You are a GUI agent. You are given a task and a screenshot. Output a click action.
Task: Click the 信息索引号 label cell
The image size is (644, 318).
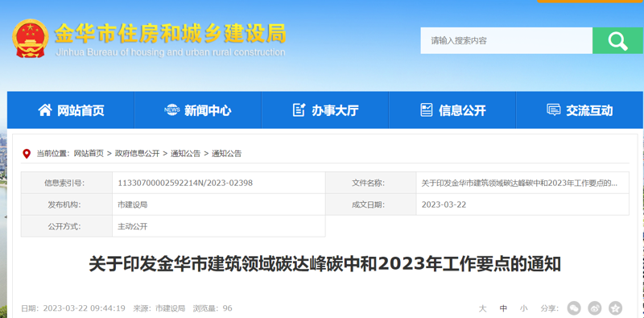pyautogui.click(x=67, y=183)
